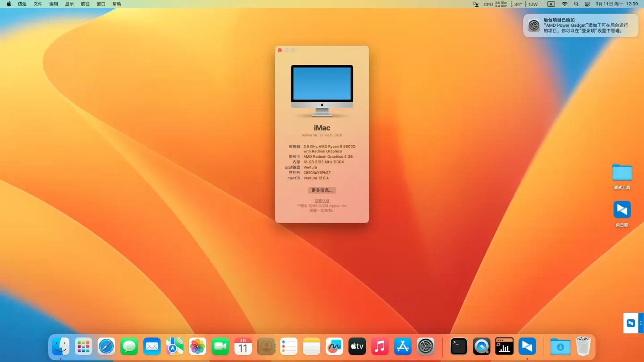Open System Settings from the Dock

pyautogui.click(x=425, y=346)
